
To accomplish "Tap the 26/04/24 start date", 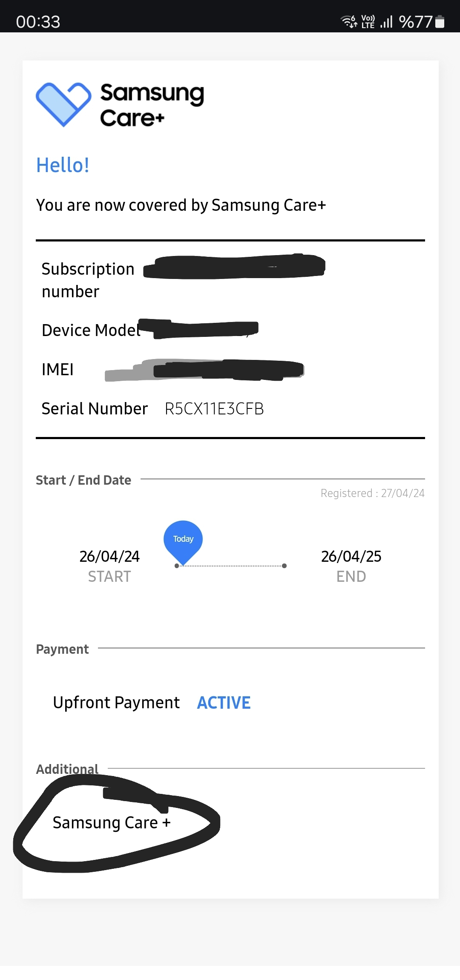I will point(109,557).
